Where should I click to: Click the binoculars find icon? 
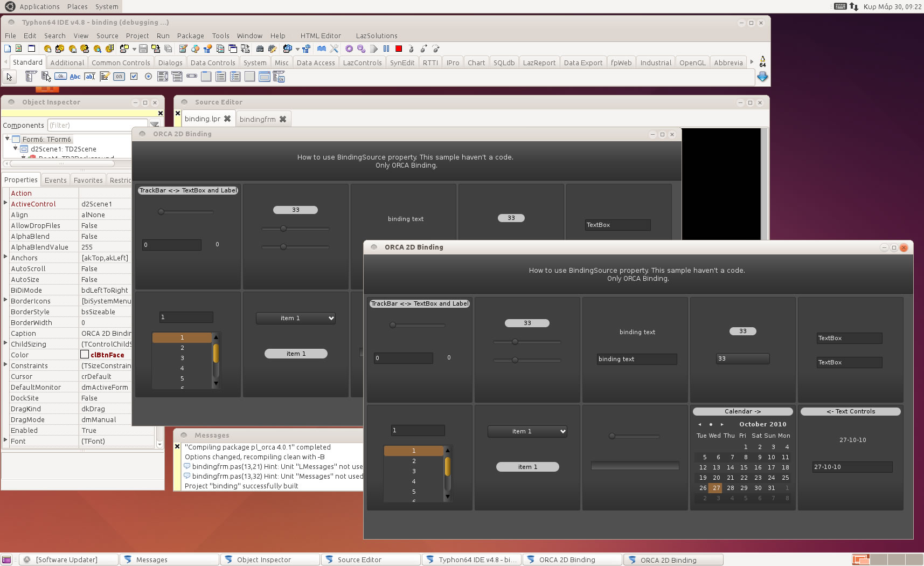(x=260, y=49)
